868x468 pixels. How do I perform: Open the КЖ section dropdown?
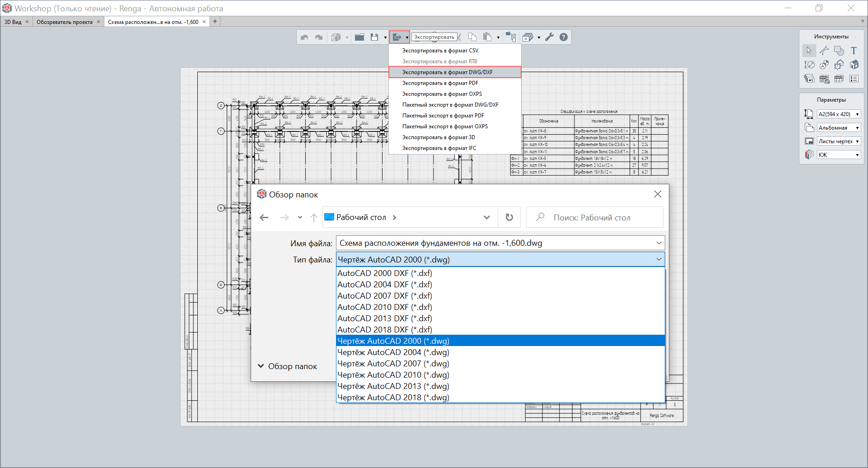(x=839, y=155)
